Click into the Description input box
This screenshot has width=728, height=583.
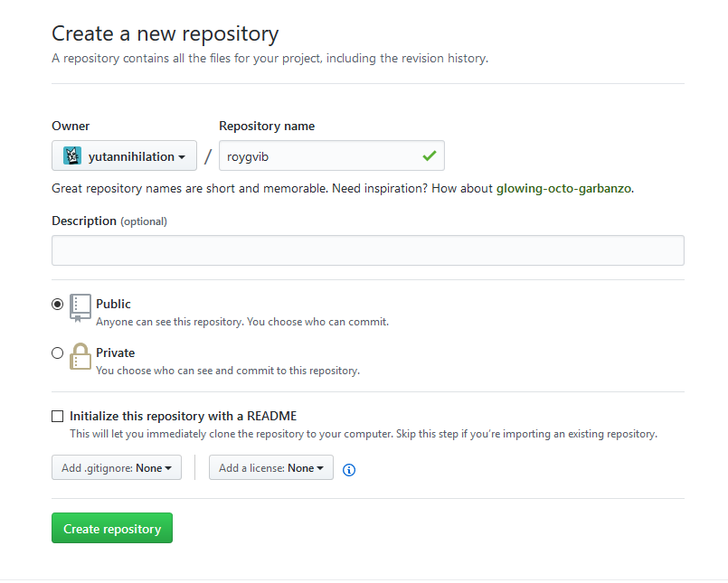tap(367, 250)
